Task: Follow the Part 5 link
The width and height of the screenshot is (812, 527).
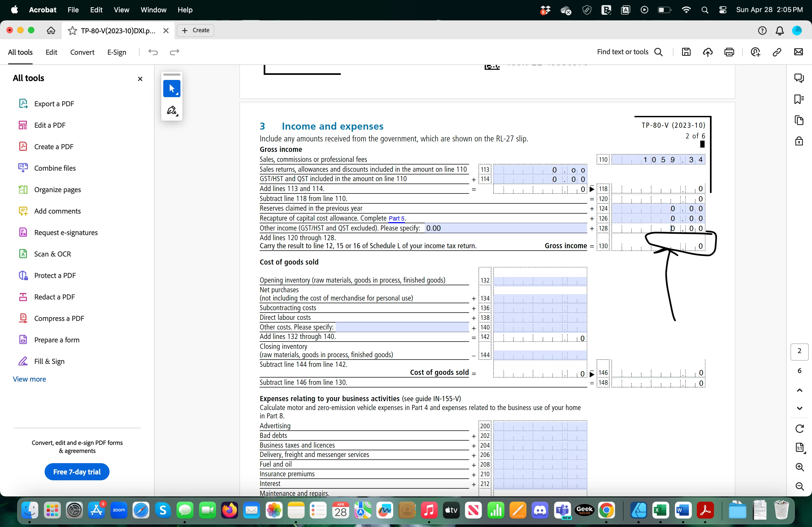Action: pyautogui.click(x=396, y=218)
